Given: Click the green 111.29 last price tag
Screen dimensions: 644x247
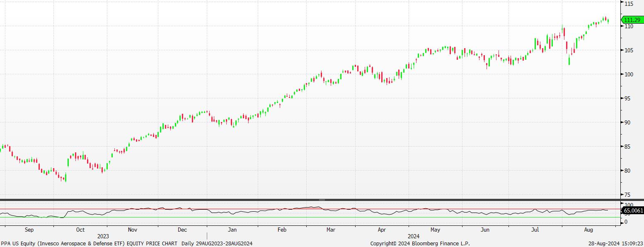Looking at the screenshot, I should (x=632, y=20).
